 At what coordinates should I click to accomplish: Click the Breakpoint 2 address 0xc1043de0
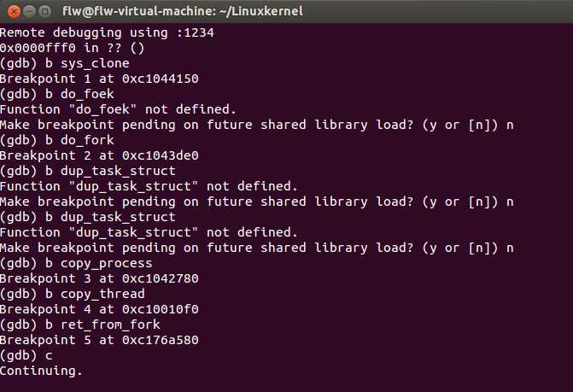coord(160,155)
